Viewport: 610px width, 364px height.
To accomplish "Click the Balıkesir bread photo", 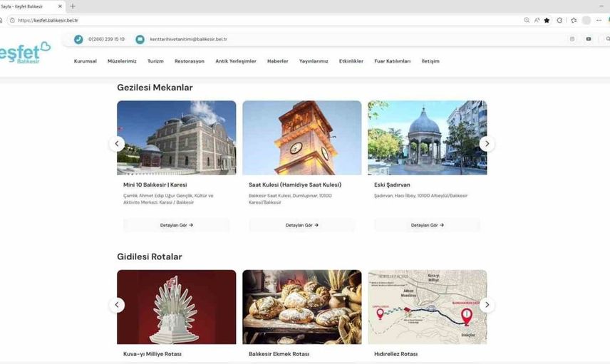I will (302, 307).
